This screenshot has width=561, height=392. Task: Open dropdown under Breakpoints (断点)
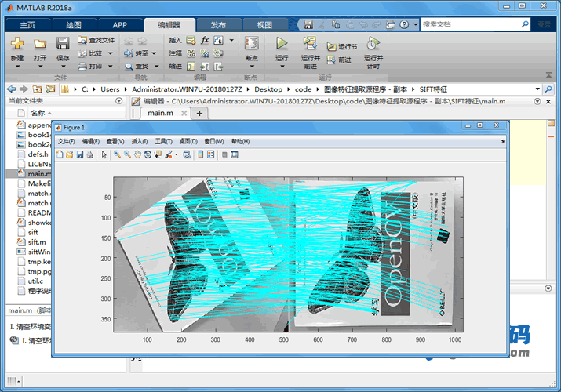pos(252,67)
